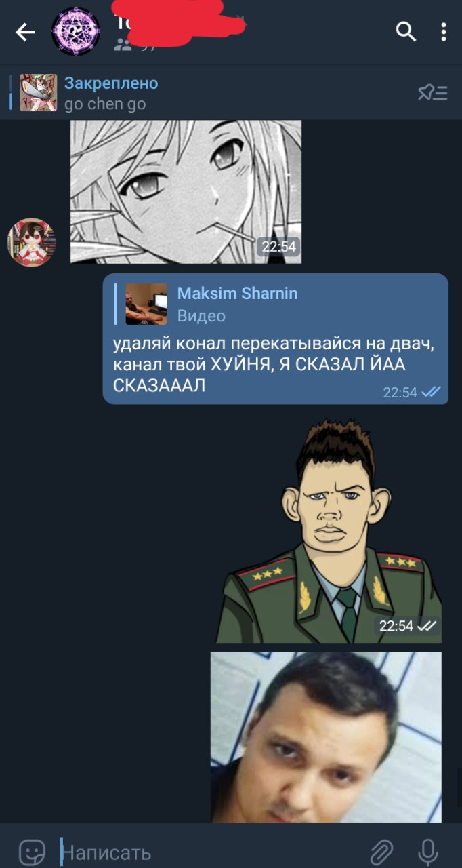Click the group members count icon in the header
Screen dimensions: 462x868
click(123, 45)
